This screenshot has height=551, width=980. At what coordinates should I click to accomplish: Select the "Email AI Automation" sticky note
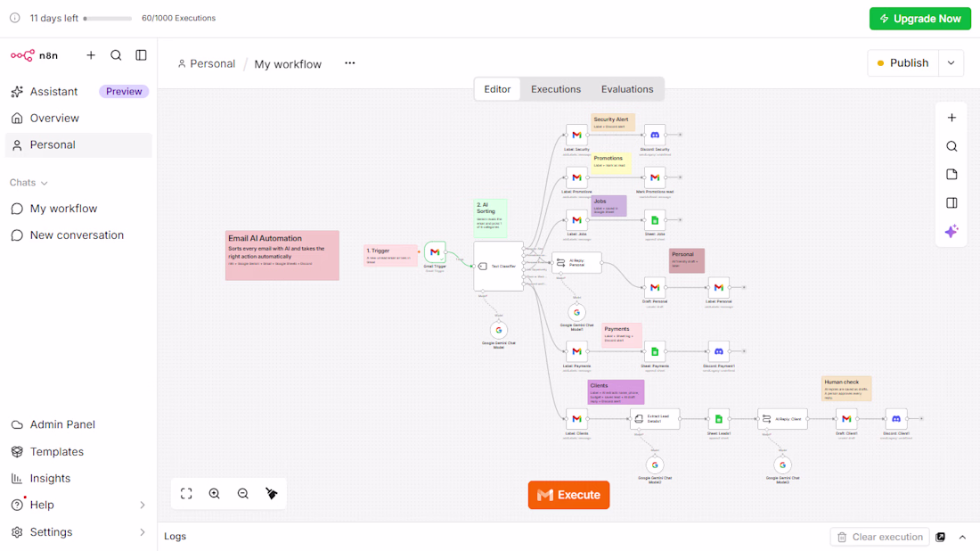coord(282,255)
